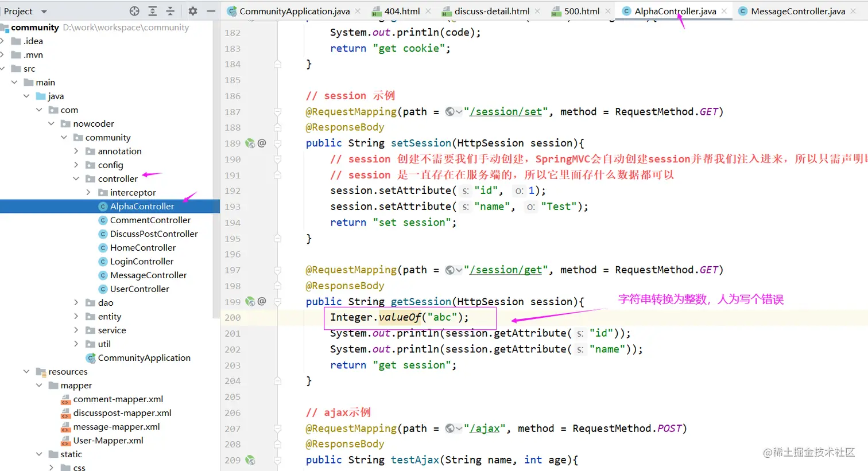Screen dimensions: 868x471
Task: Expand the .mvn folder
Action: pos(3,55)
